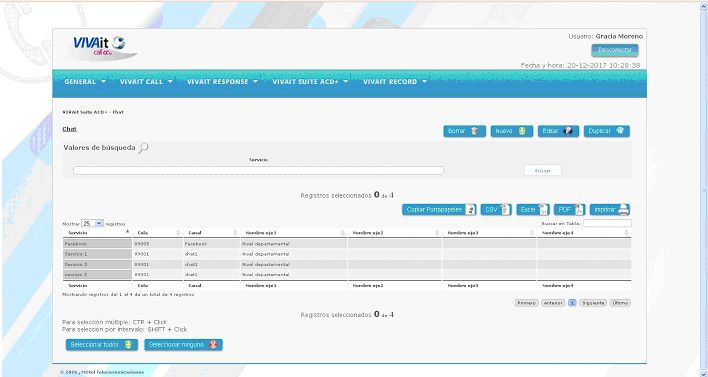Sort table by Servicio column header
This screenshot has width=708, height=377.
point(97,233)
